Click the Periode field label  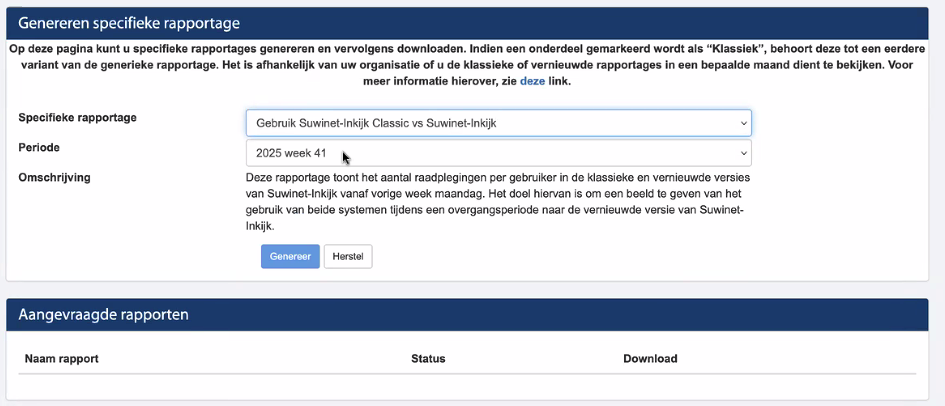39,147
